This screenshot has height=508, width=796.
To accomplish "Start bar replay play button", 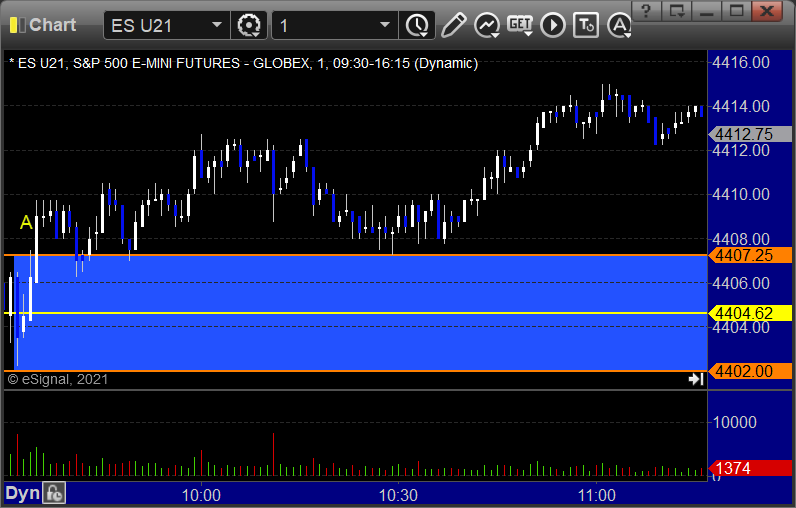I will coord(553,25).
